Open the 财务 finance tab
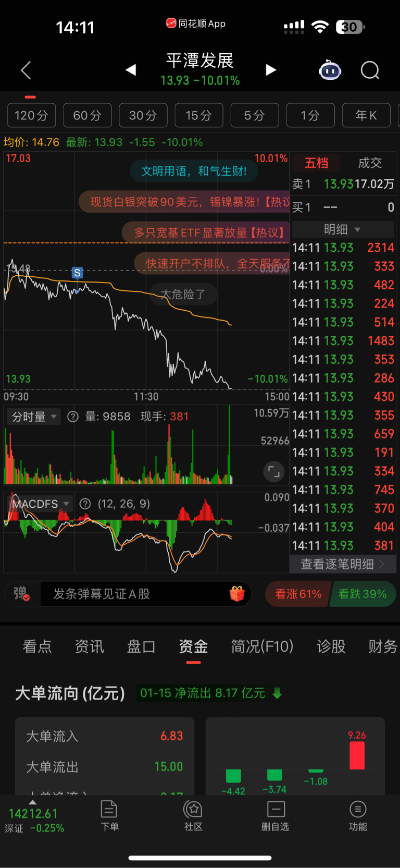The width and height of the screenshot is (400, 868). coord(383,647)
